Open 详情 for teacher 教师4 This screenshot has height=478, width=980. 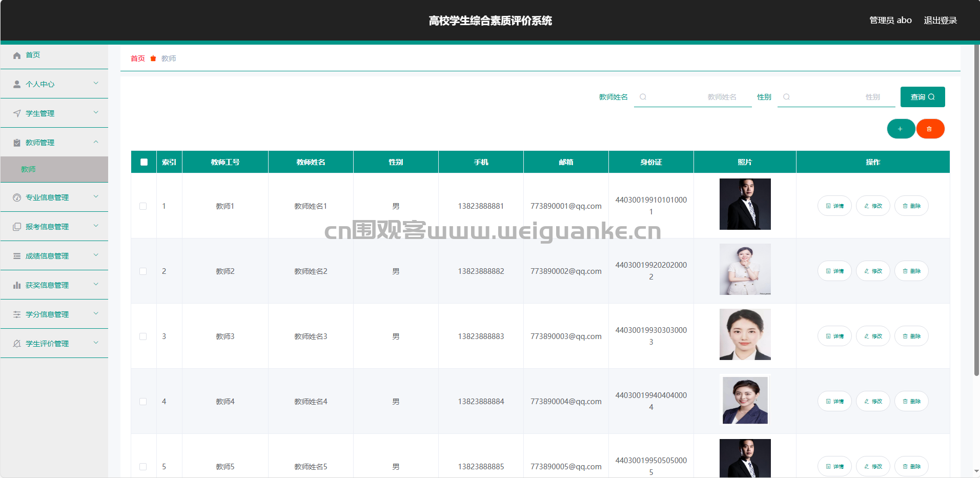point(834,401)
